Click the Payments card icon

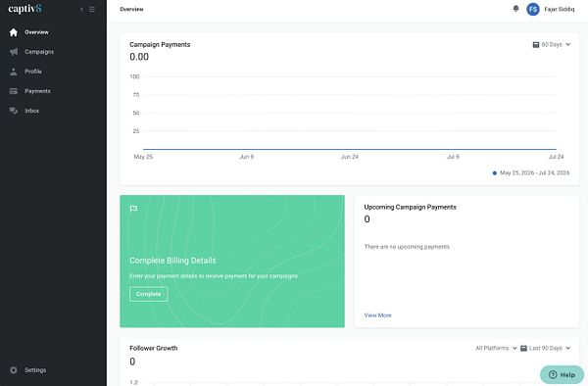coord(14,91)
